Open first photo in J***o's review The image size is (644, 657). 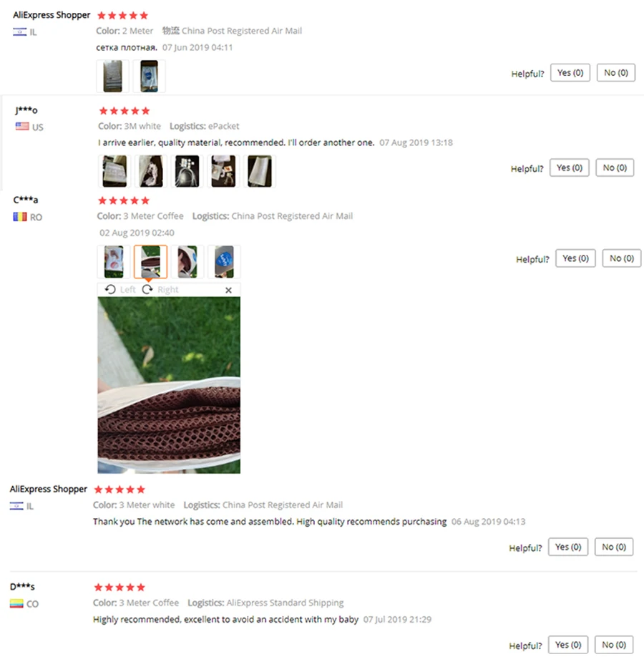coord(114,171)
